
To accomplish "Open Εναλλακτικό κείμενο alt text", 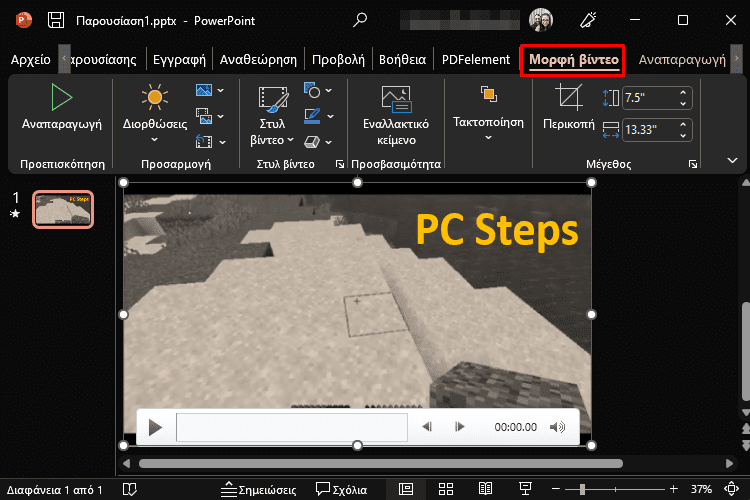I will point(396,115).
